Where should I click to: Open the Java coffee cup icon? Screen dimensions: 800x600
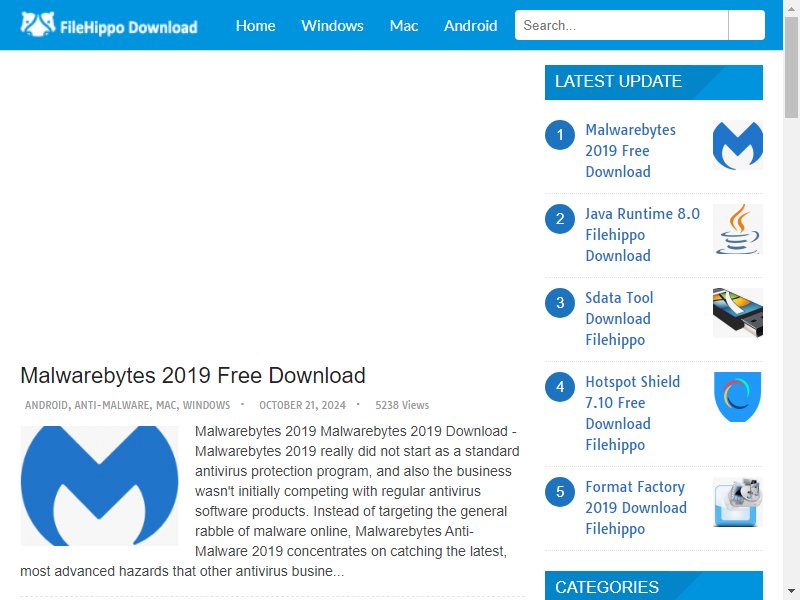737,229
